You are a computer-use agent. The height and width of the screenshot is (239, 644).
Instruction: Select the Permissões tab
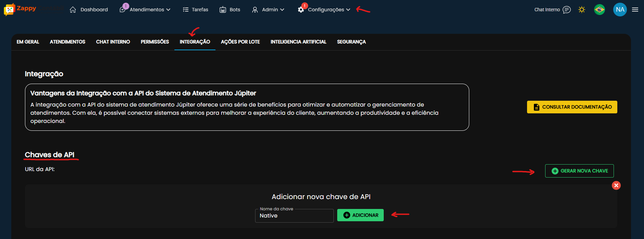pos(155,42)
